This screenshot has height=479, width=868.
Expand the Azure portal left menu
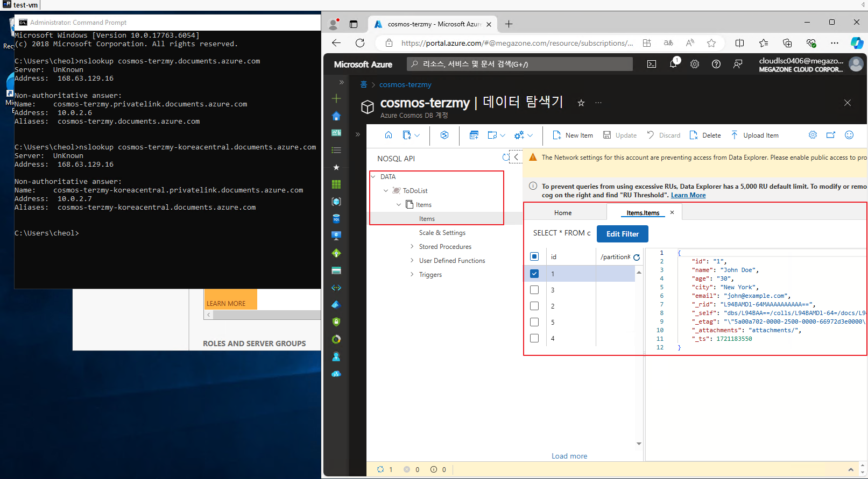[x=341, y=82]
